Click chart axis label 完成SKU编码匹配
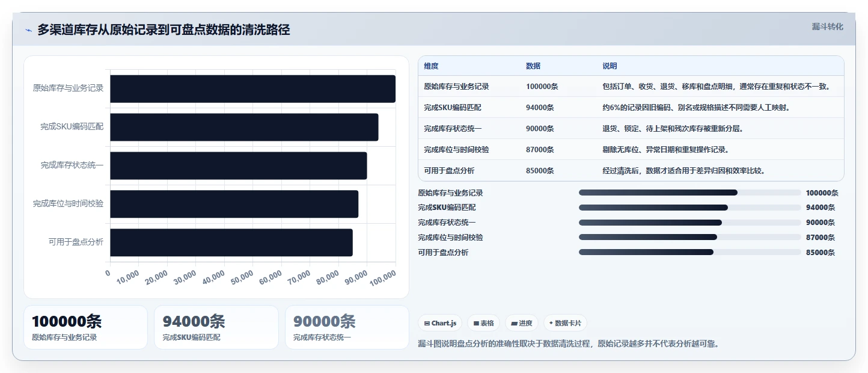Image resolution: width=868 pixels, height=373 pixels. coord(72,127)
